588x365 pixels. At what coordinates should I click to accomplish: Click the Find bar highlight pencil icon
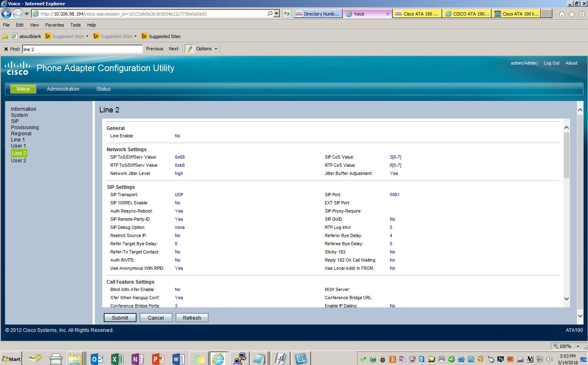click(190, 49)
